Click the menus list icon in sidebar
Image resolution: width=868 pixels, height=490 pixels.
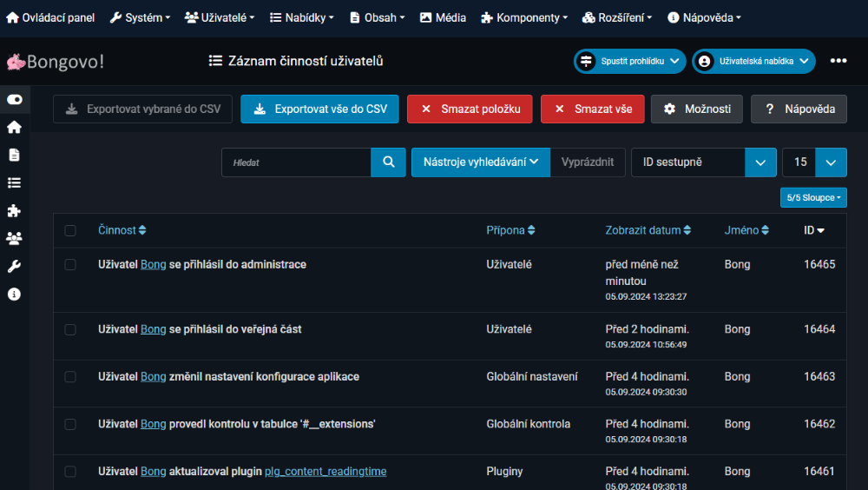[14, 182]
